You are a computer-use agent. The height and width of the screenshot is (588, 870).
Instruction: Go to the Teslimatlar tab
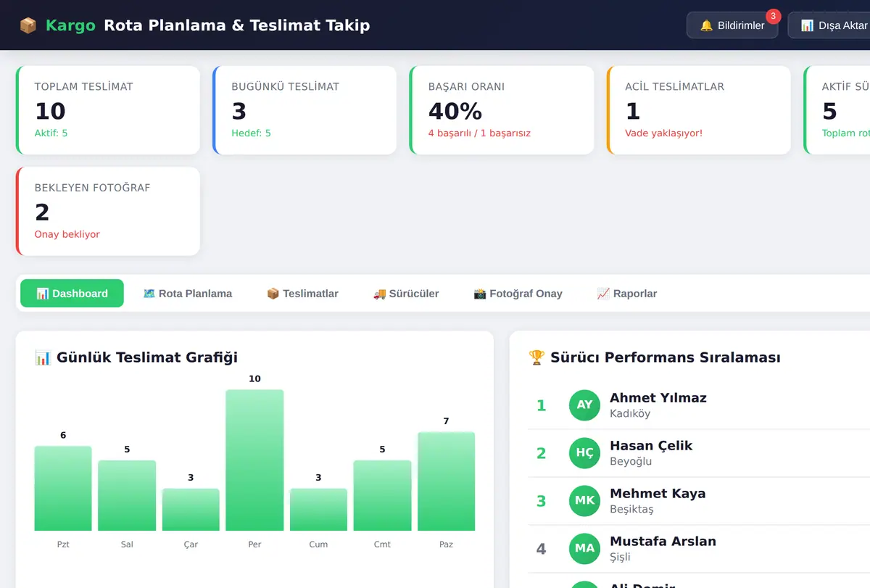point(302,294)
